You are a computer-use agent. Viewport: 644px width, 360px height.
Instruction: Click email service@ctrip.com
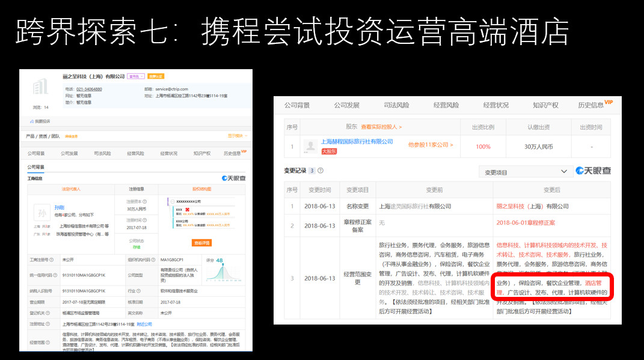tap(172, 89)
